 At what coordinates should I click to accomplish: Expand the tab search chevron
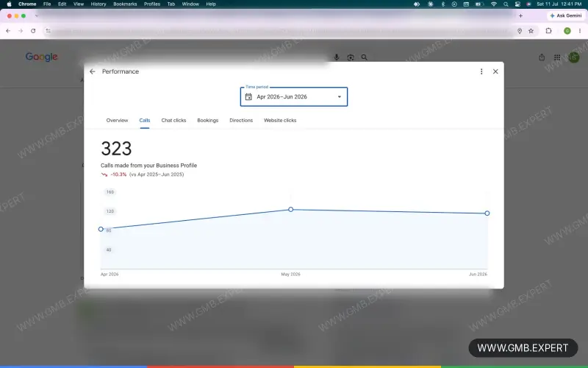tap(36, 15)
